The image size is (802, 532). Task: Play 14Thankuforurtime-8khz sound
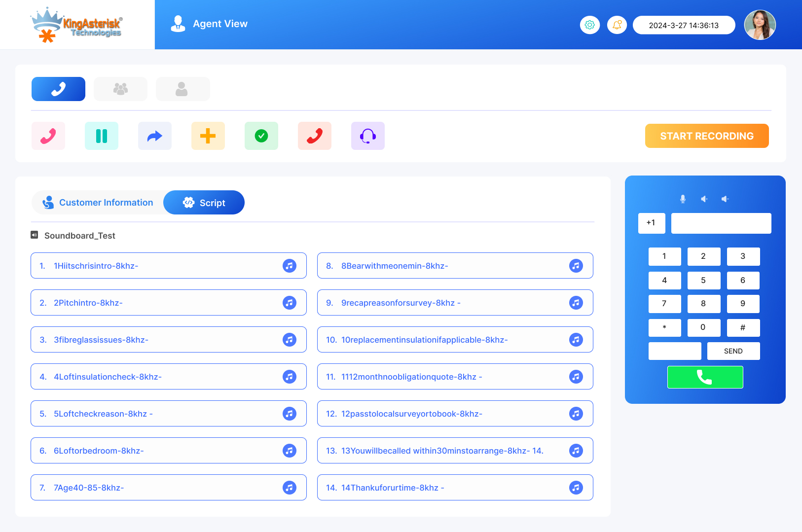click(576, 488)
